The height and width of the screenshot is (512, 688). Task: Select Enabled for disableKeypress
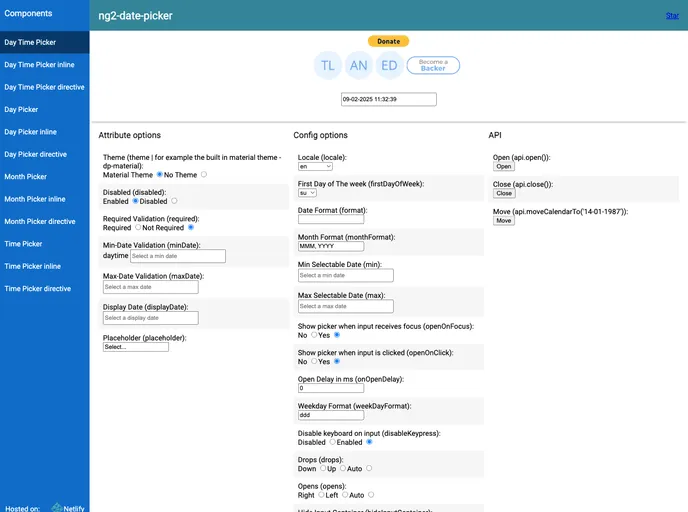[369, 442]
